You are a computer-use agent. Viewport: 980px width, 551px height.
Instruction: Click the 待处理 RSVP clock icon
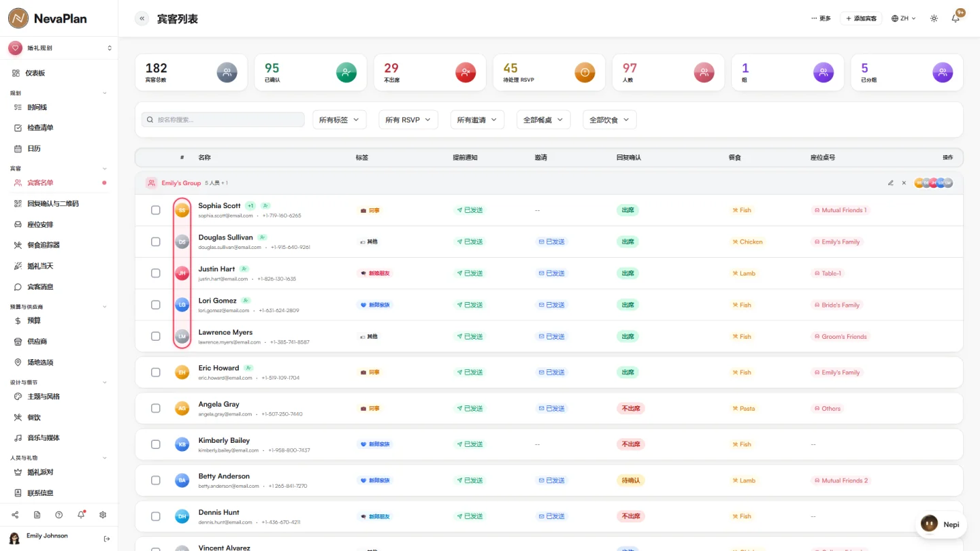tap(585, 72)
